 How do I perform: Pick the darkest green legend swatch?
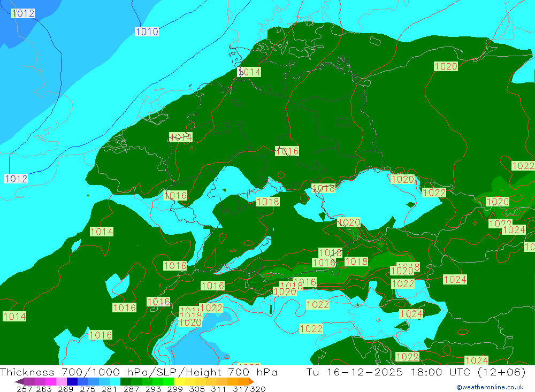[x=126, y=381]
